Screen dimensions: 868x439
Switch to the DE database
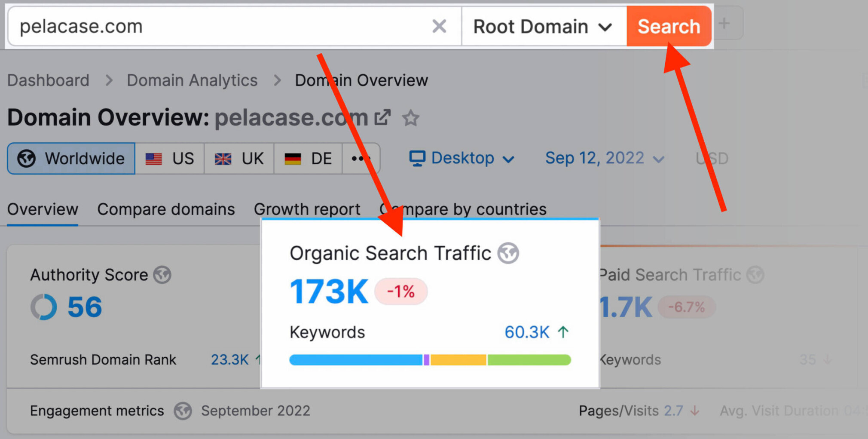pyautogui.click(x=308, y=159)
